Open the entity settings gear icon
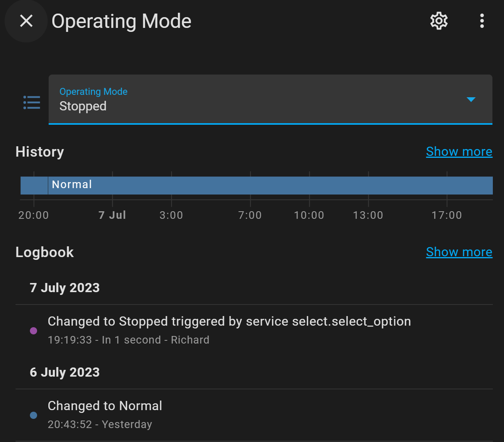The image size is (504, 442). click(438, 21)
